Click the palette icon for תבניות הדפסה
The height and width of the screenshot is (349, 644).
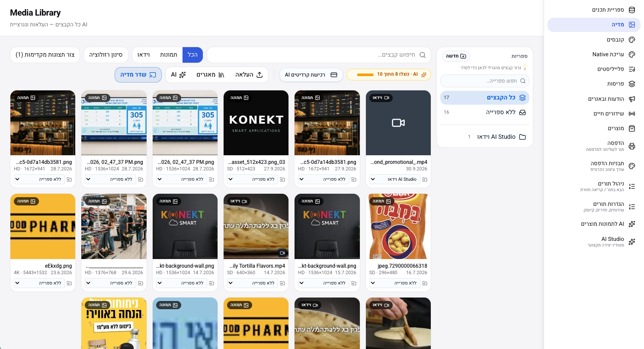point(632,166)
